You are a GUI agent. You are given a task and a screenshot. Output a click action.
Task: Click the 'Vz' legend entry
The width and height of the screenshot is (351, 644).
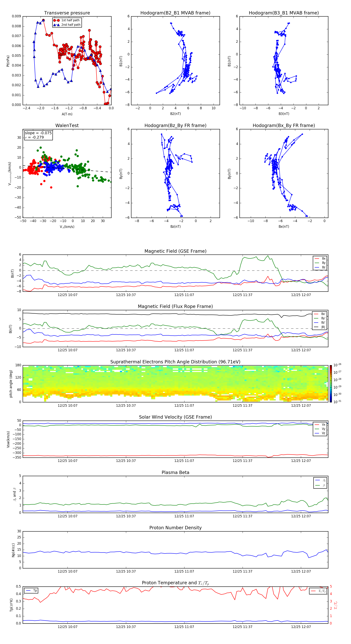pyautogui.click(x=321, y=433)
